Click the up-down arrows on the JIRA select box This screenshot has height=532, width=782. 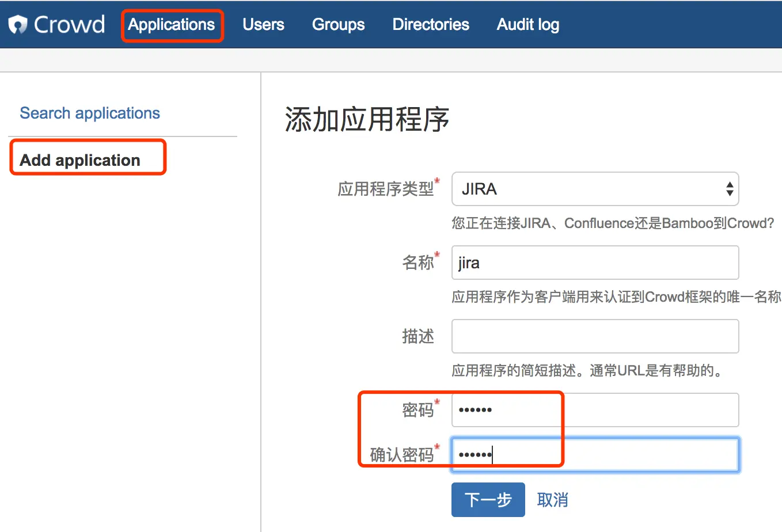729,189
